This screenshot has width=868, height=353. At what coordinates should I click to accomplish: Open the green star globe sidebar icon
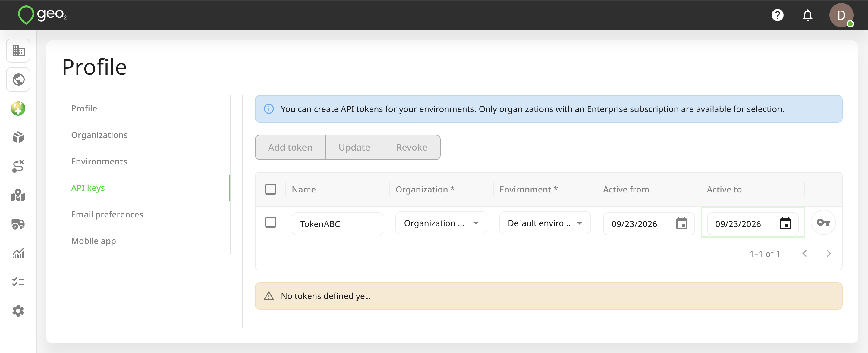click(x=18, y=108)
